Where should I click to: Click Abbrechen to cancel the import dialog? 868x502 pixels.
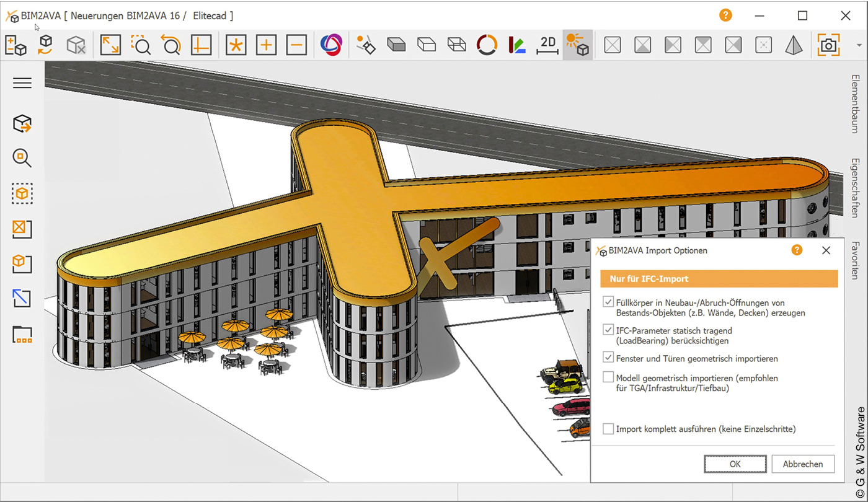(803, 464)
